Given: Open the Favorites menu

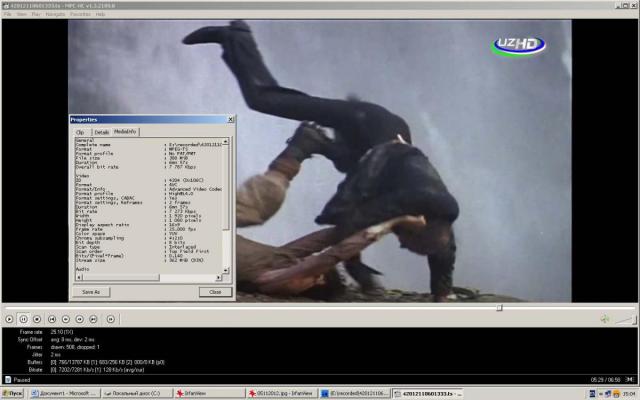Looking at the screenshot, I should (x=81, y=14).
